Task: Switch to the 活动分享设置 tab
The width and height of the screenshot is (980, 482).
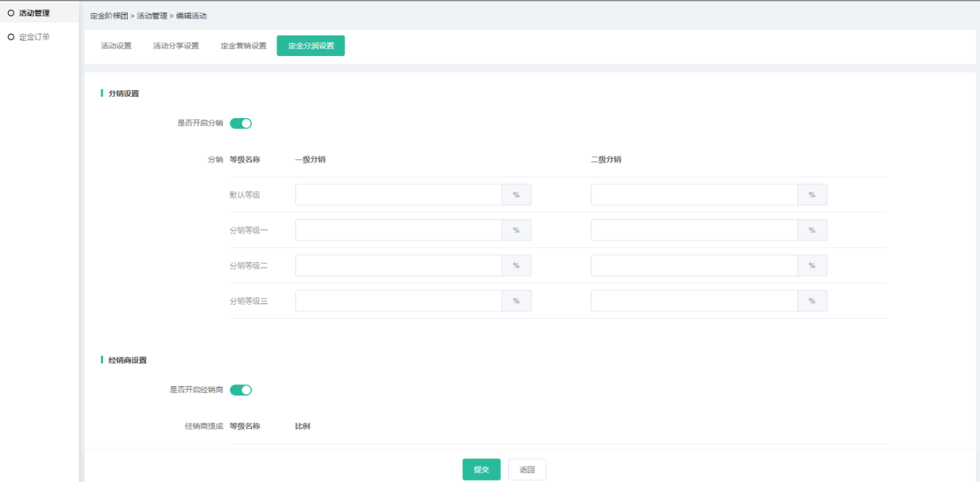Action: (x=176, y=46)
